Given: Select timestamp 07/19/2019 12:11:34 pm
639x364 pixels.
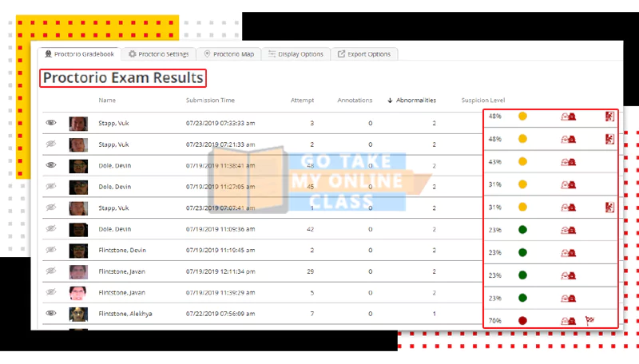Looking at the screenshot, I should pos(220,271).
